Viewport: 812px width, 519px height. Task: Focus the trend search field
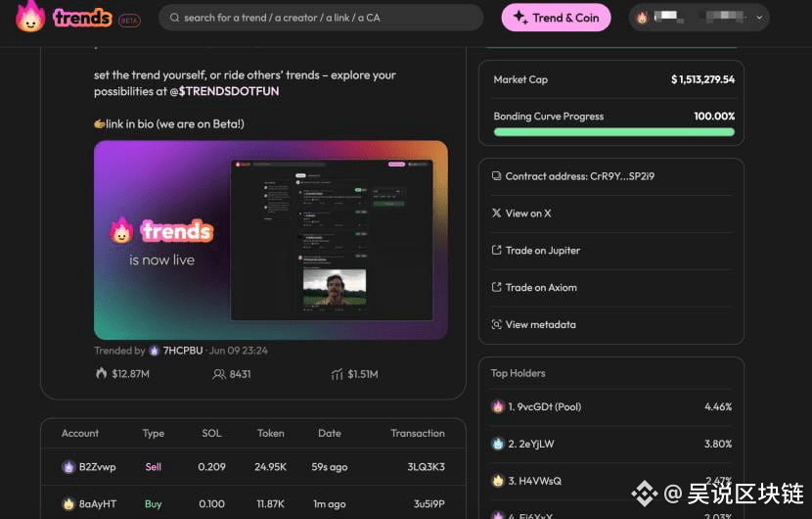[321, 18]
